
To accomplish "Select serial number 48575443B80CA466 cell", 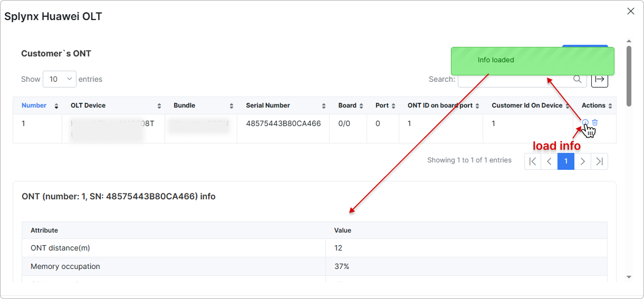I will (x=283, y=129).
